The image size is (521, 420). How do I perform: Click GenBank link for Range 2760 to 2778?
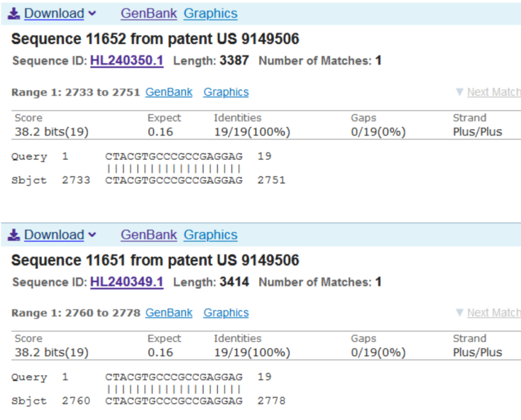(169, 313)
